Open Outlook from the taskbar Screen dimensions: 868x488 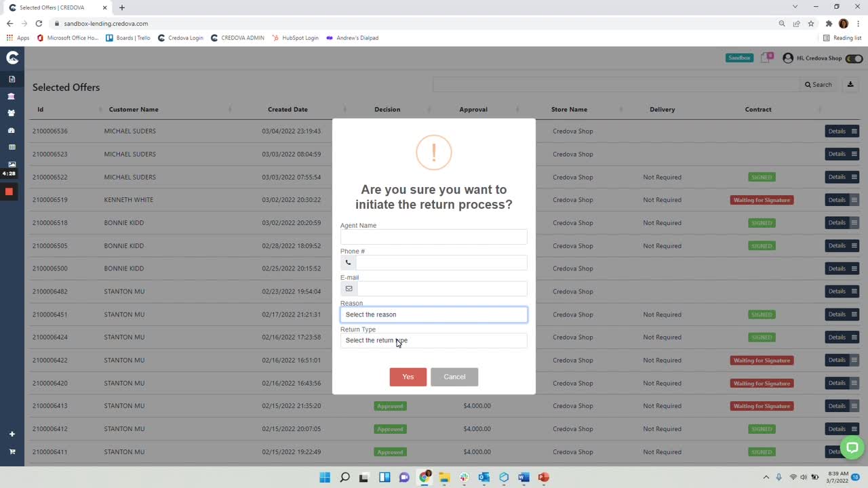(484, 477)
